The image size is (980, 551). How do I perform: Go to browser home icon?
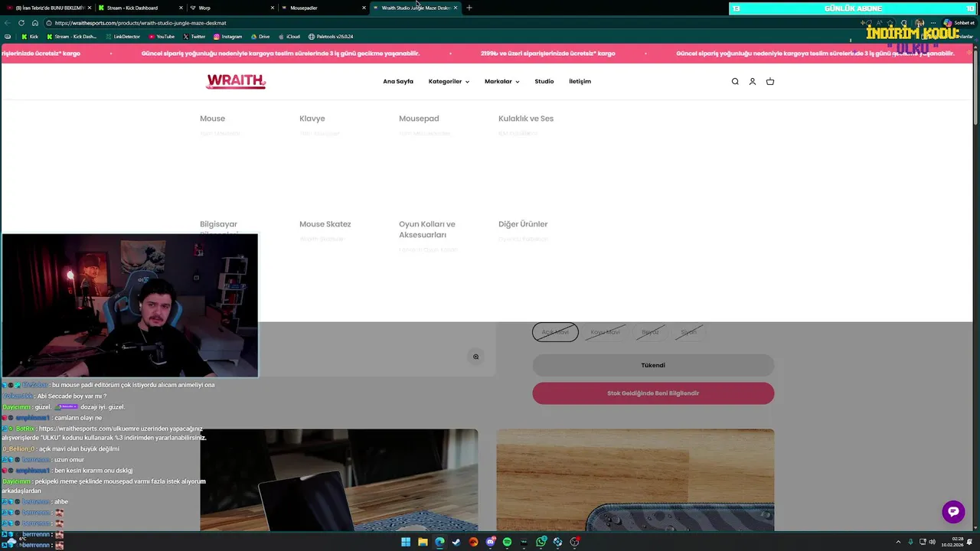tap(35, 23)
